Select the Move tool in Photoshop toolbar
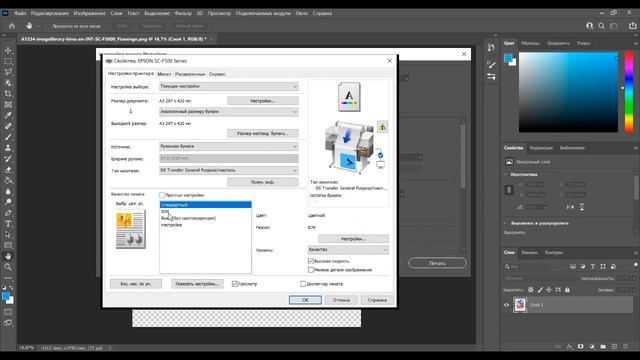This screenshot has width=640, height=360. (x=8, y=50)
